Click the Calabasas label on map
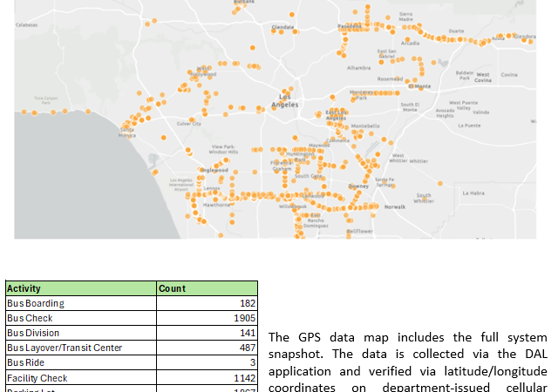The height and width of the screenshot is (392, 558). (x=26, y=25)
